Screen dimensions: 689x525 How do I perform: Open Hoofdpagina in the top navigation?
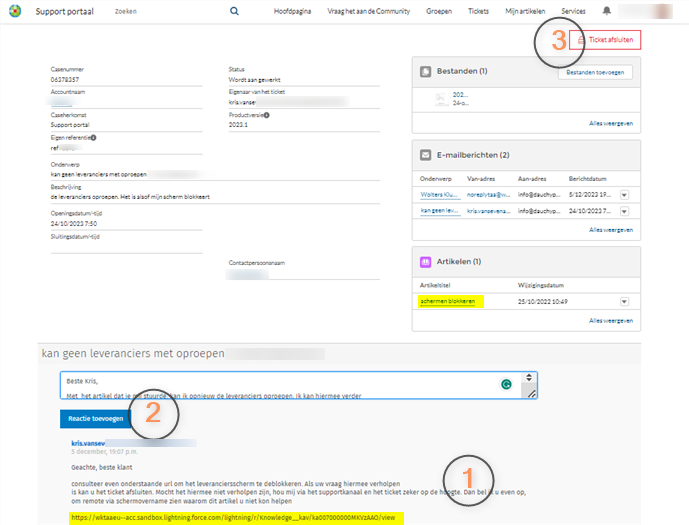point(294,11)
